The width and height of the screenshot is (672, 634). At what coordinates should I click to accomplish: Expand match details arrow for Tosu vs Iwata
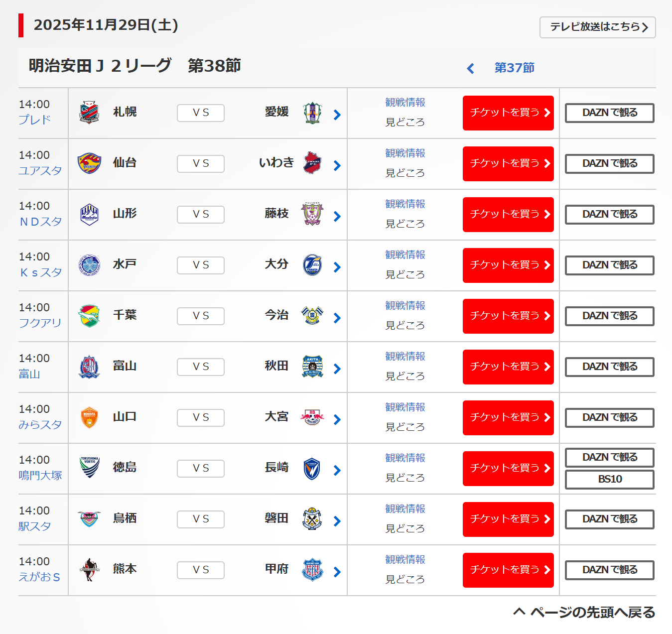pyautogui.click(x=337, y=521)
